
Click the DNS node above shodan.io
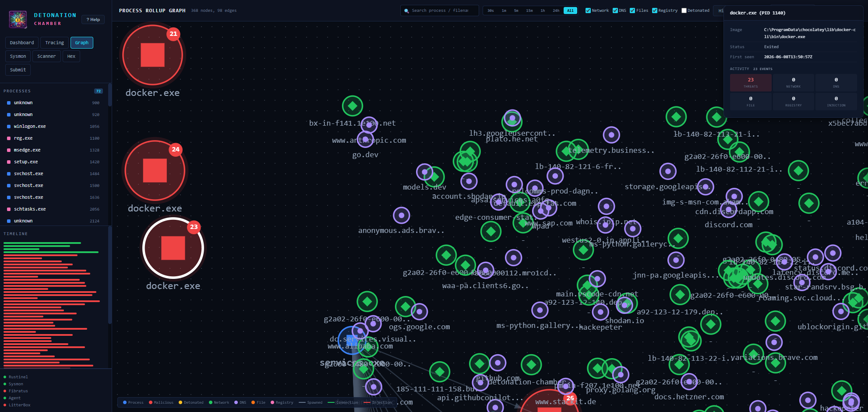[625, 304]
